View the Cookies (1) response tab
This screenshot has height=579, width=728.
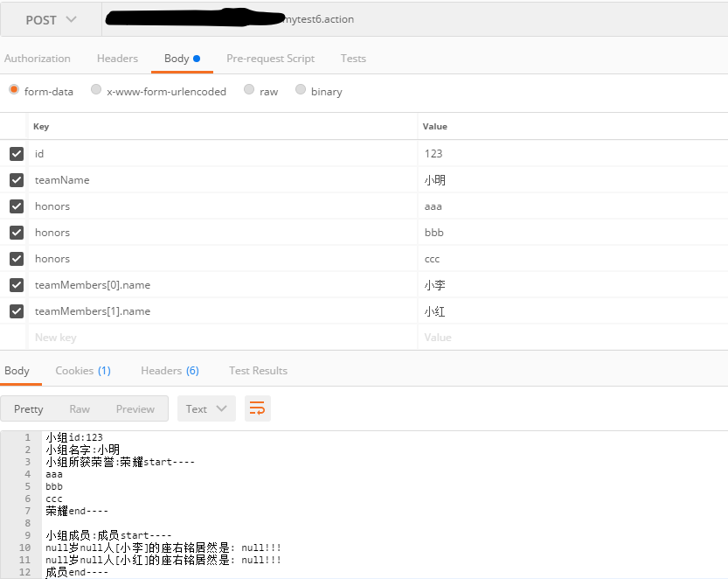83,371
